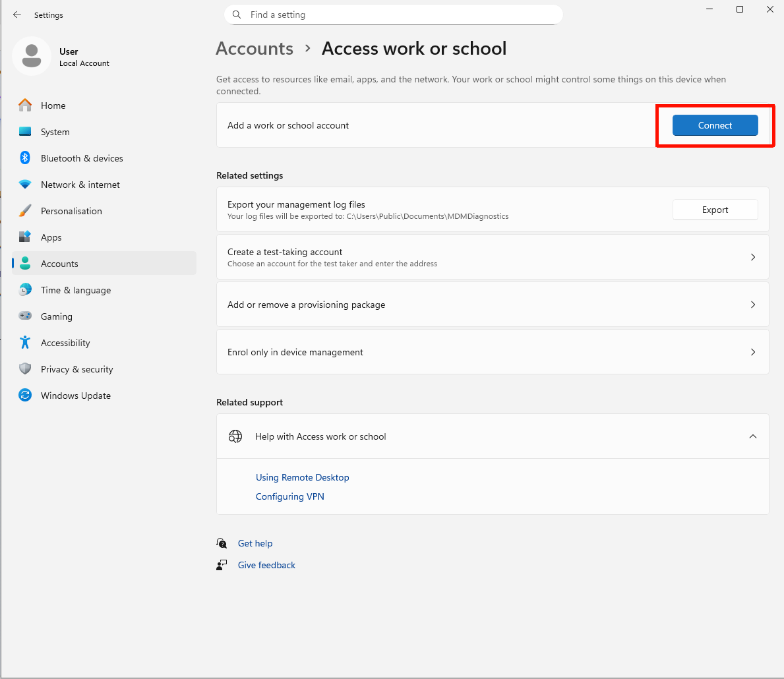Viewport: 784px width, 679px height.
Task: Go to Gaming in the sidebar
Action: click(x=57, y=316)
